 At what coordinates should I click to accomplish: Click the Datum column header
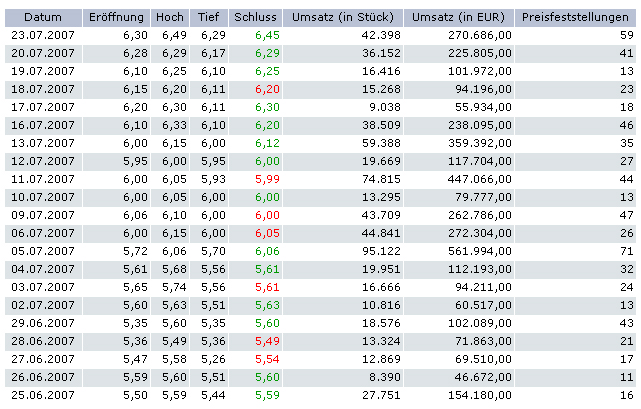(x=42, y=18)
